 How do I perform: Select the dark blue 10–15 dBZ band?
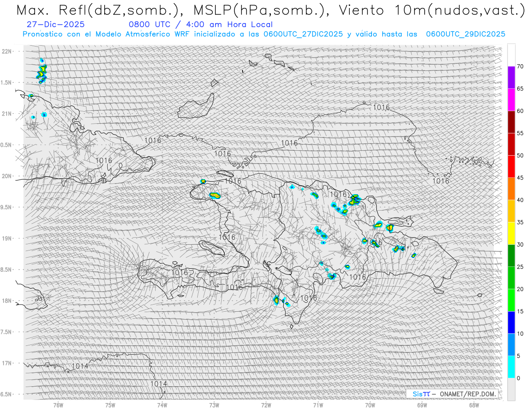click(511, 322)
